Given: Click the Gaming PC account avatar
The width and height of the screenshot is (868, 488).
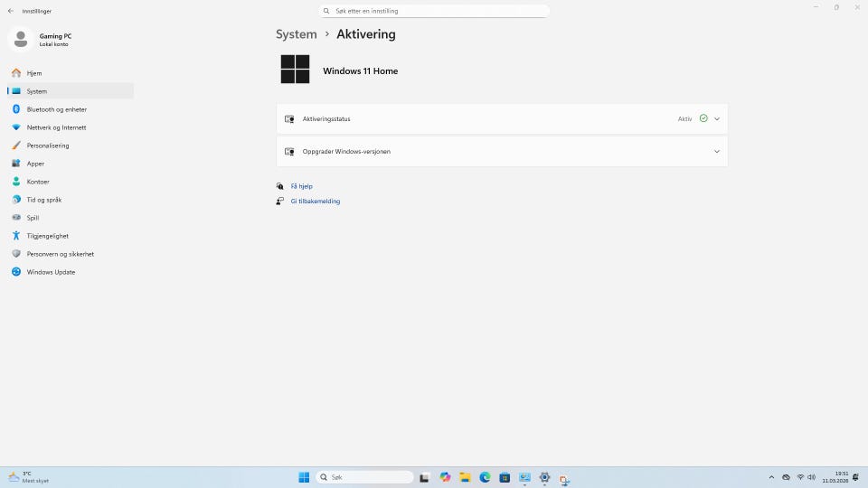Looking at the screenshot, I should [x=21, y=39].
